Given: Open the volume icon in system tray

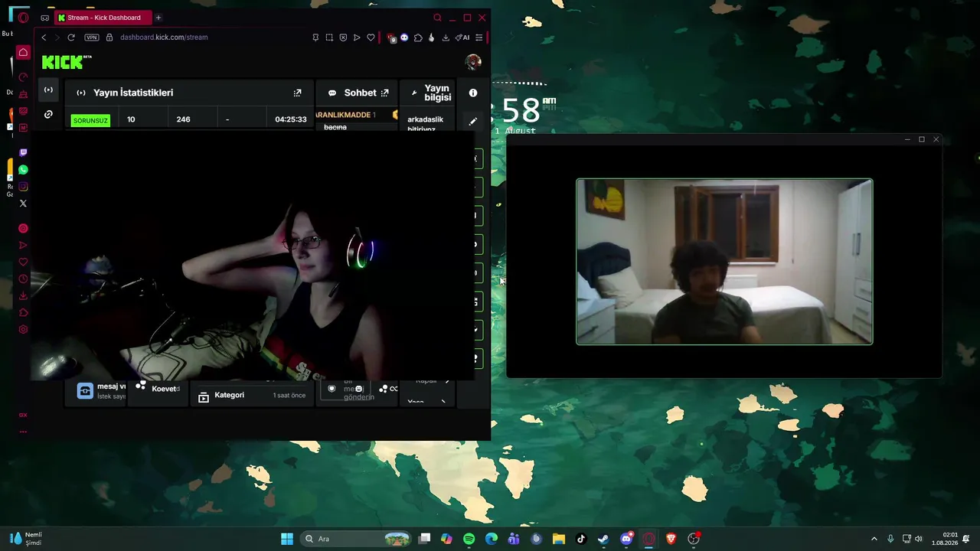Looking at the screenshot, I should point(919,539).
